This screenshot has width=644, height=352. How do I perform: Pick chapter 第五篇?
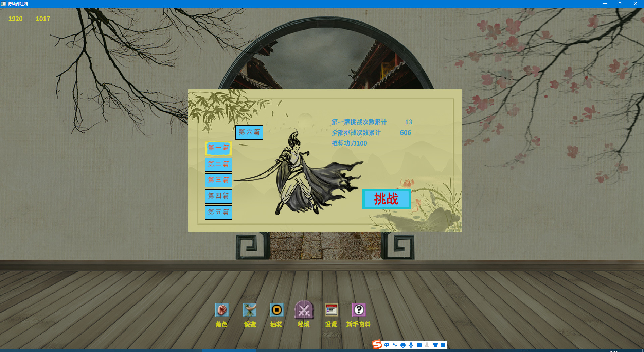(218, 212)
